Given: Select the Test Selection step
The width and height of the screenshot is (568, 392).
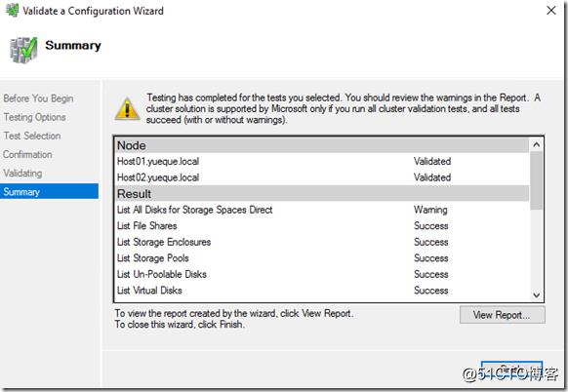Looking at the screenshot, I should 32,136.
